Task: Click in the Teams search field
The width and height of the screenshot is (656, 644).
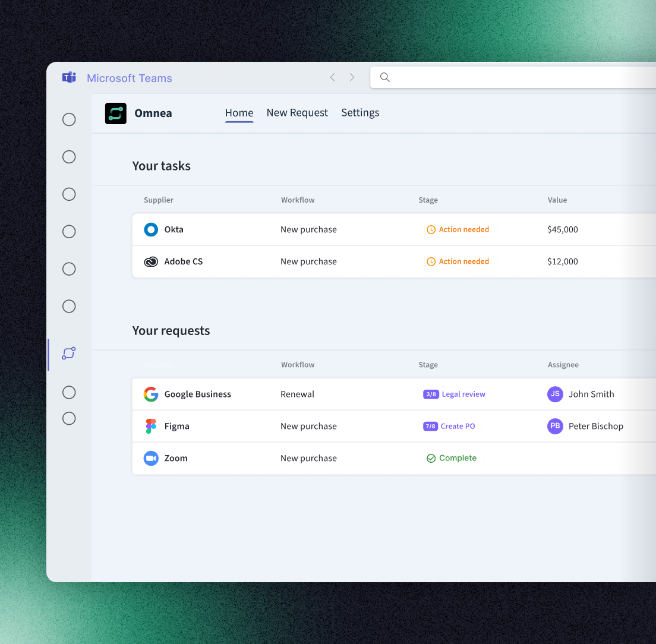Action: click(513, 77)
